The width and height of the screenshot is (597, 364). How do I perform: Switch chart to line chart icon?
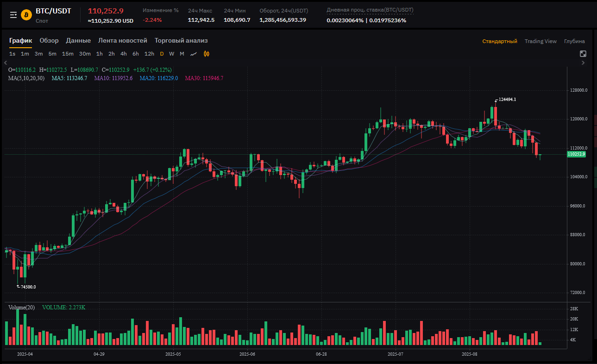pos(194,54)
